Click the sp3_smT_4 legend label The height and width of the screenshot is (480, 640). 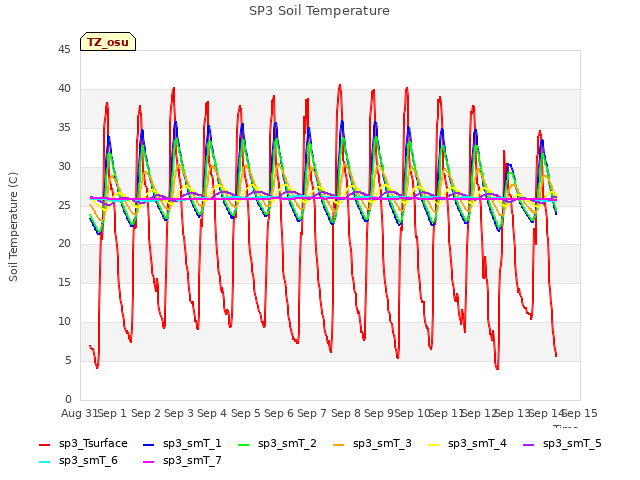[477, 443]
